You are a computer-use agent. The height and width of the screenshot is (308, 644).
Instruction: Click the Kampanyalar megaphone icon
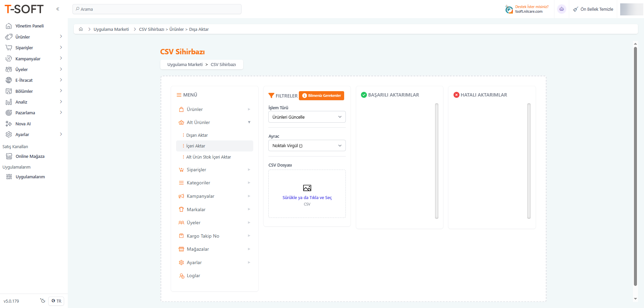pos(181,196)
